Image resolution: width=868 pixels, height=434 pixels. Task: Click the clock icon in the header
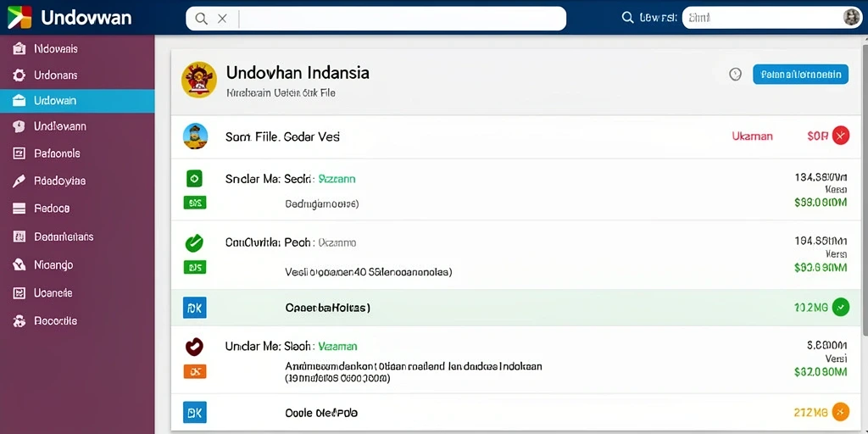click(735, 75)
